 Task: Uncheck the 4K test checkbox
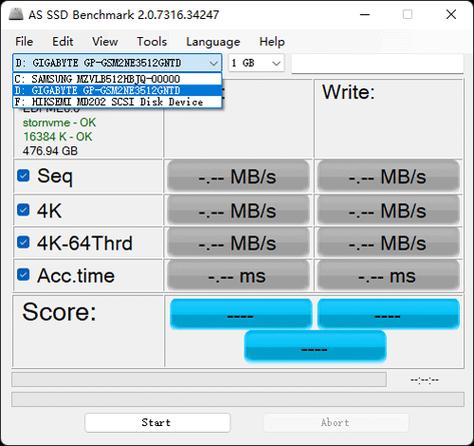pyautogui.click(x=23, y=210)
